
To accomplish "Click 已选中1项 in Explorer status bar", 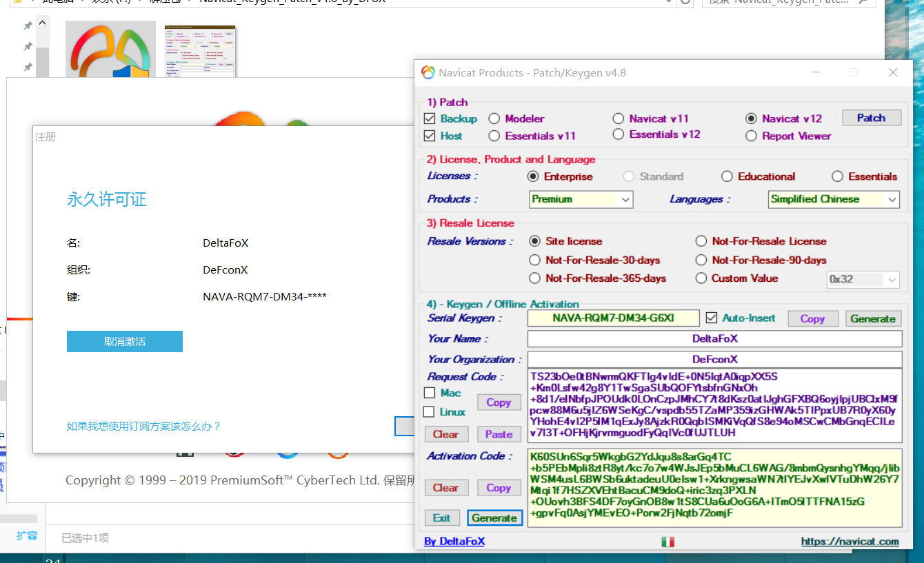I will (x=86, y=538).
